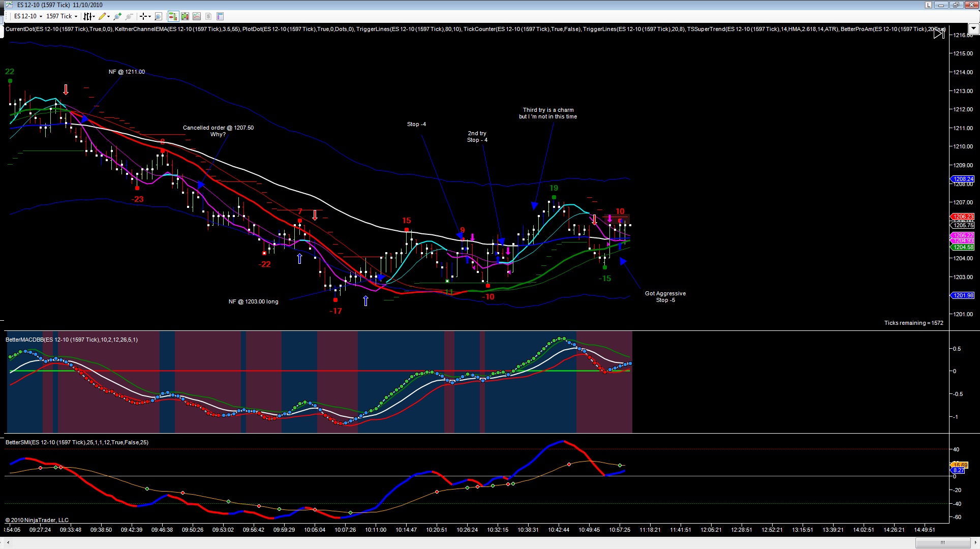Viewport: 980px width, 549px height.
Task: Open the indicators chart icon
Action: 197,16
